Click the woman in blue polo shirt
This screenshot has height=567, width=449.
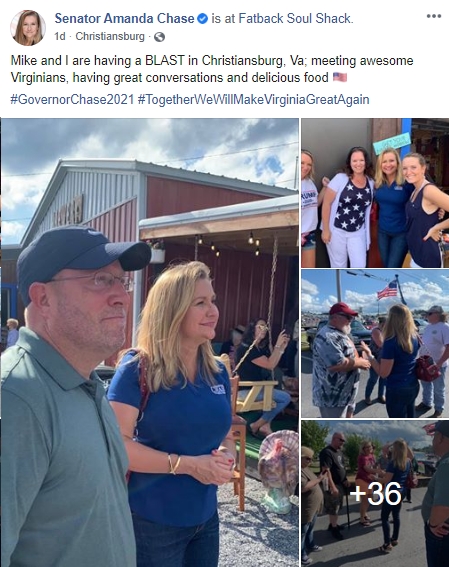pos(174,414)
